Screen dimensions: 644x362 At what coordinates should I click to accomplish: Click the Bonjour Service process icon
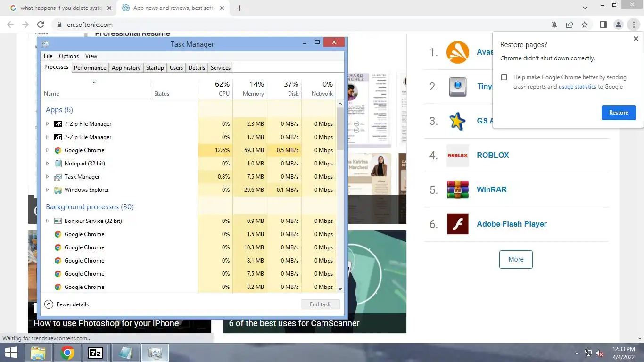pos(58,221)
